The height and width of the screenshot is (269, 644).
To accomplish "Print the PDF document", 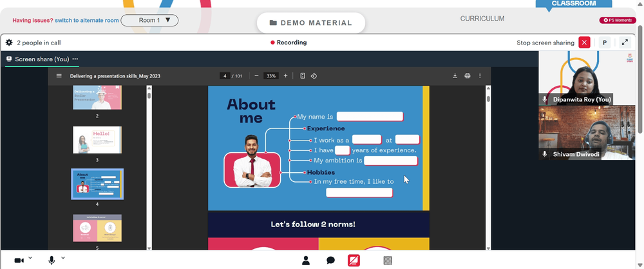I will (468, 75).
